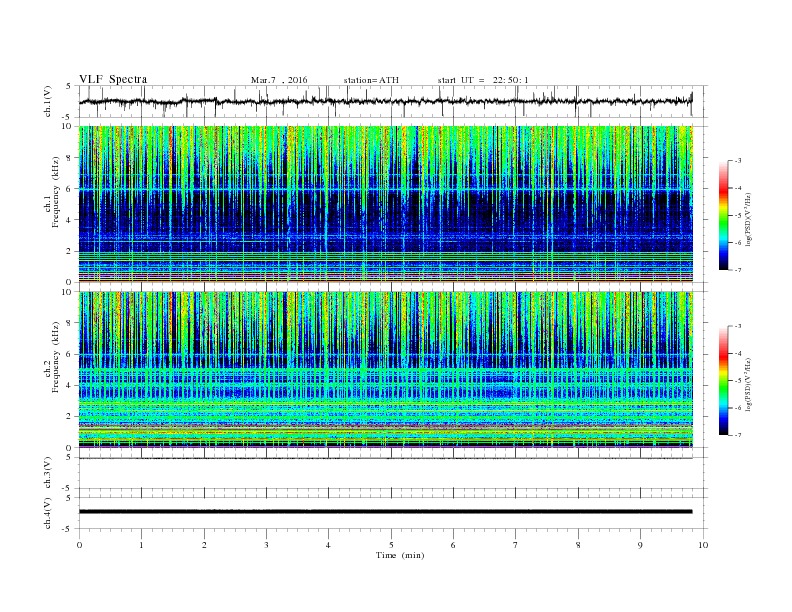Click the ch.2 spectrogram panel
Screen dimensions: 792x612
(x=385, y=369)
